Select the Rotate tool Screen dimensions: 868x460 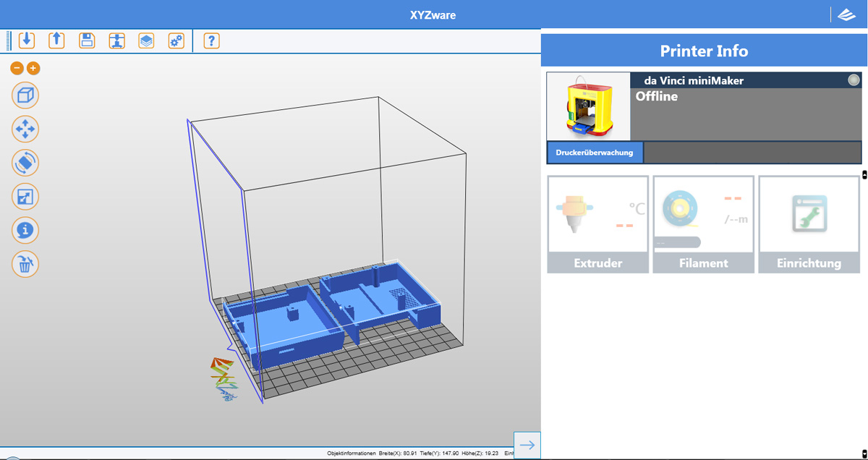coord(25,162)
